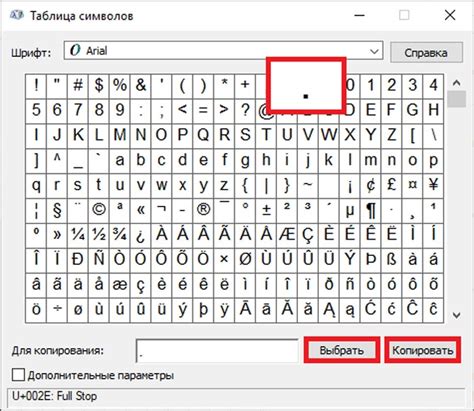The width and height of the screenshot is (474, 411).
Task: Select the capital letter Q cell
Action: tap(203, 136)
